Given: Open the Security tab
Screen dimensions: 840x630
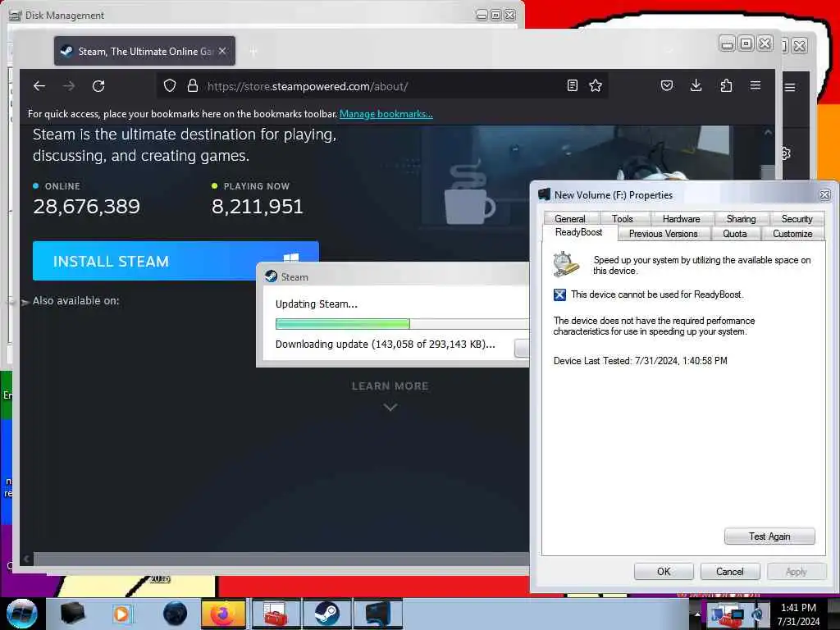Looking at the screenshot, I should (797, 218).
